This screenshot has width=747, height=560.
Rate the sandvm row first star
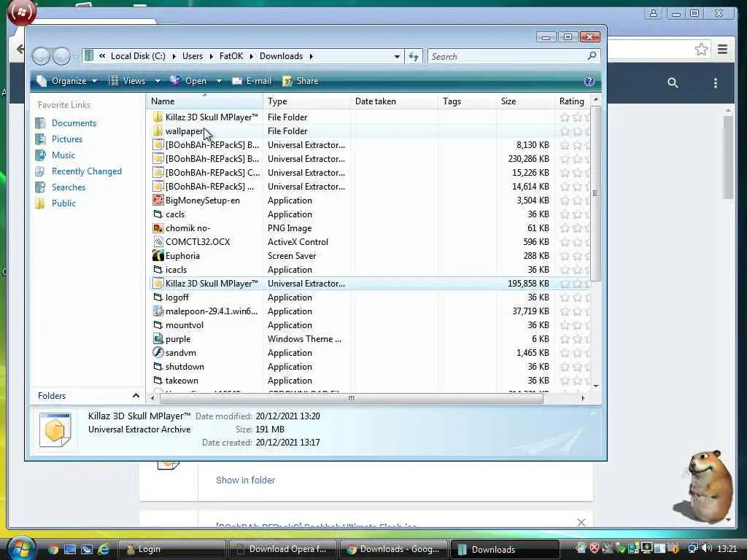click(565, 352)
